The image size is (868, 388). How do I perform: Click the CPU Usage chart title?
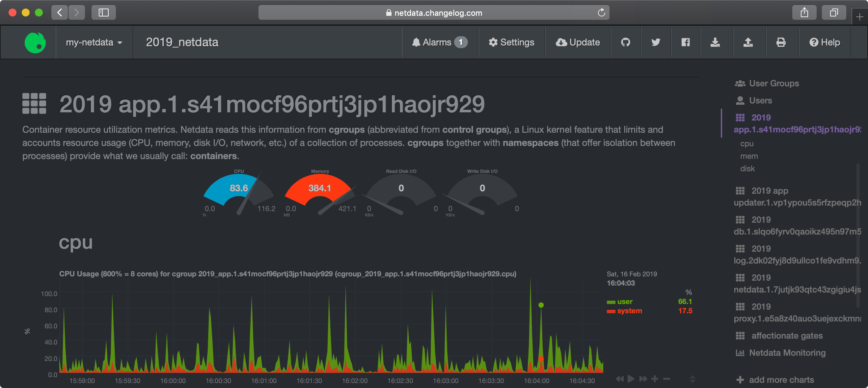pyautogui.click(x=288, y=274)
